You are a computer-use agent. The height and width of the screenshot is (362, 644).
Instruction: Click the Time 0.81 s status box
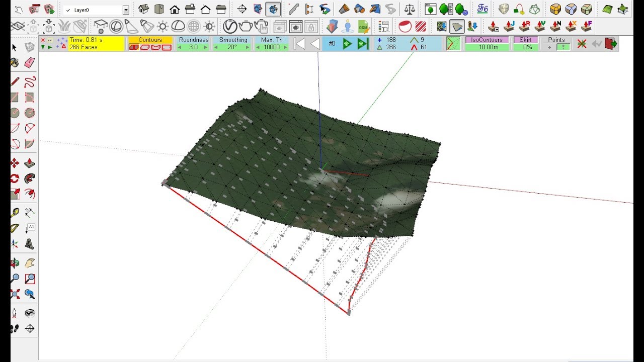(x=96, y=44)
